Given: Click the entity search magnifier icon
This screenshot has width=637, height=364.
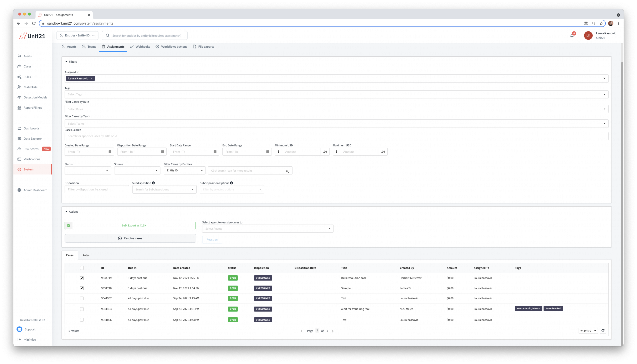Looking at the screenshot, I should [x=287, y=171].
